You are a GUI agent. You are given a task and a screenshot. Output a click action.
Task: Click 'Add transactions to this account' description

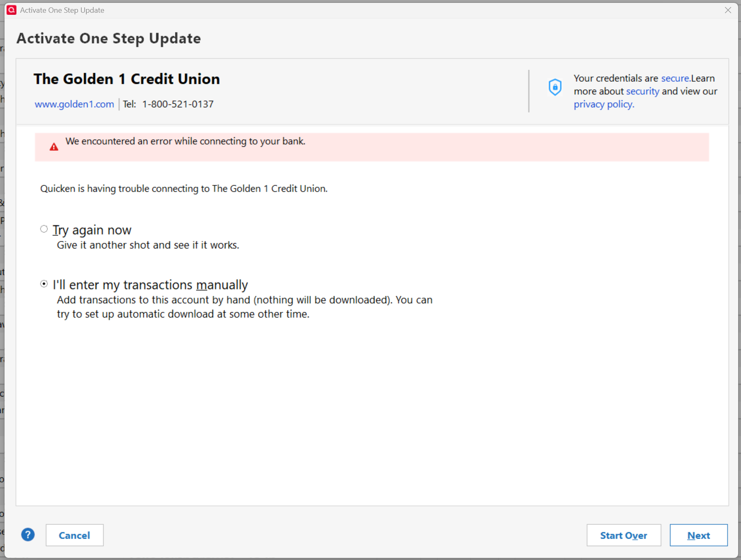[244, 307]
